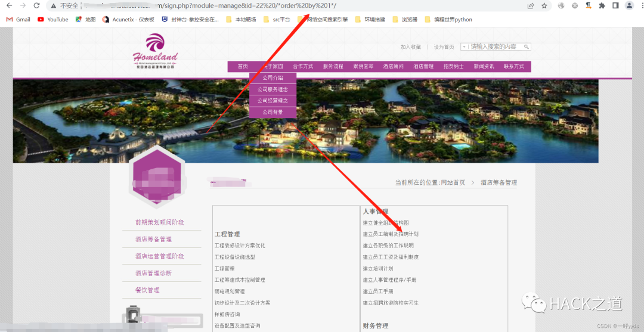This screenshot has height=332, width=644.
Task: Open the src平台 bookmark folder
Action: pyautogui.click(x=276, y=19)
